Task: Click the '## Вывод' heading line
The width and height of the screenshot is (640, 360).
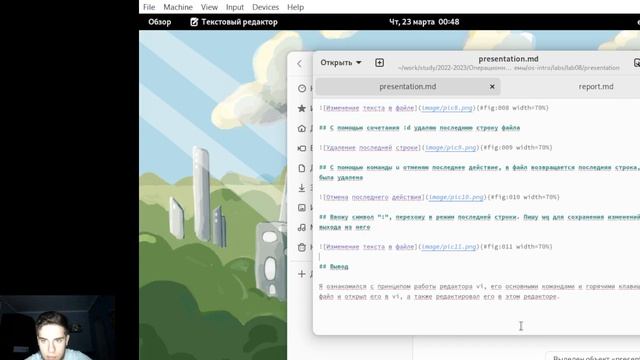Action: click(334, 267)
